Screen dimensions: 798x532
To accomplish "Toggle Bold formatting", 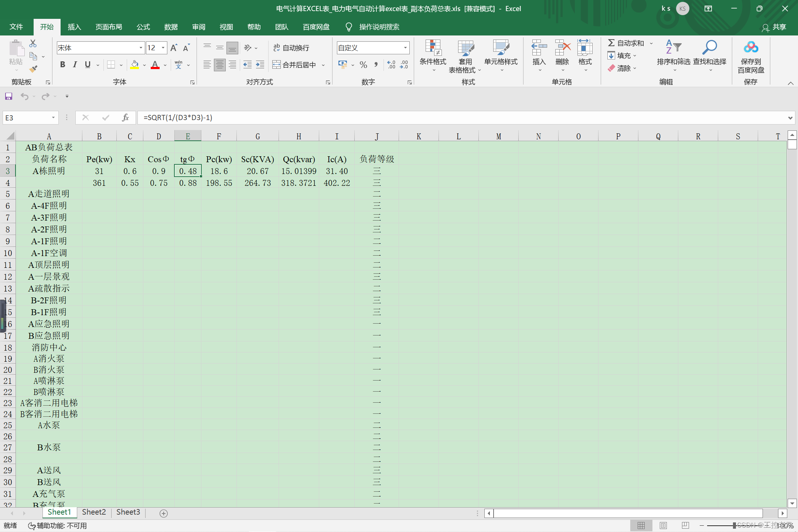I will 62,65.
